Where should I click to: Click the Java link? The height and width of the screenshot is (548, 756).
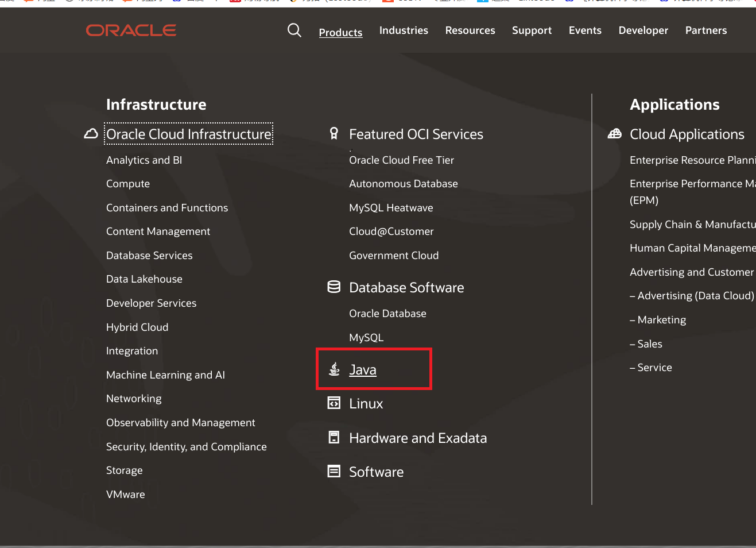pos(363,370)
